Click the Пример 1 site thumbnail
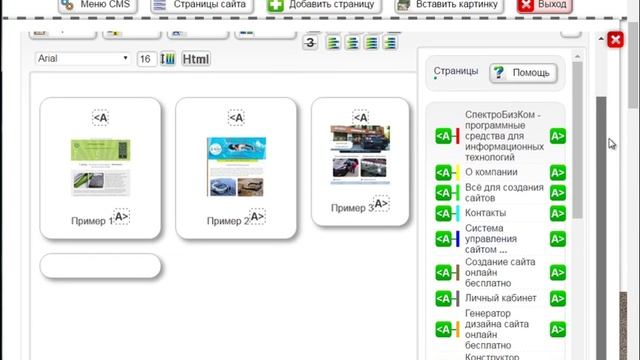Screen dimensions: 640x360 pos(100,168)
